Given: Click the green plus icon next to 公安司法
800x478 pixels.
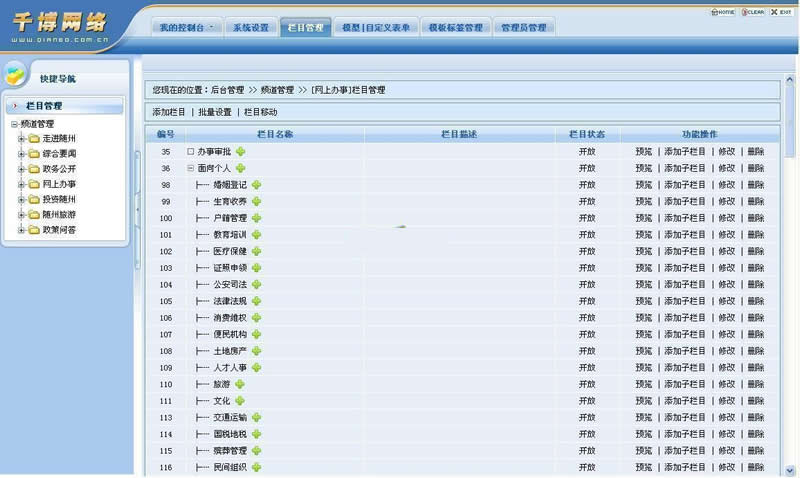Looking at the screenshot, I should (x=257, y=285).
